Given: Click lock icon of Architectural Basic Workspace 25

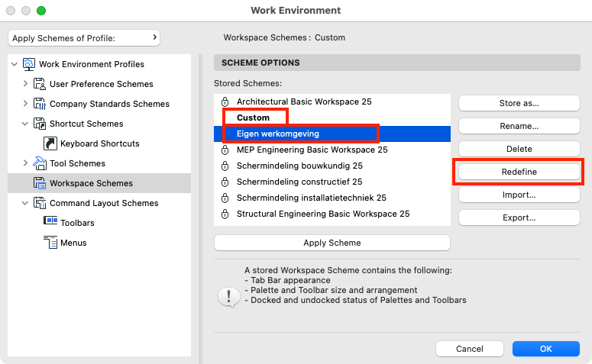Looking at the screenshot, I should pos(225,101).
